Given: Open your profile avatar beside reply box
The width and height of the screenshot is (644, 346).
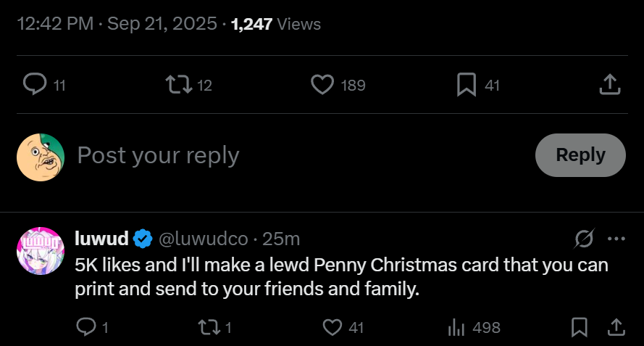Looking at the screenshot, I should [x=41, y=156].
